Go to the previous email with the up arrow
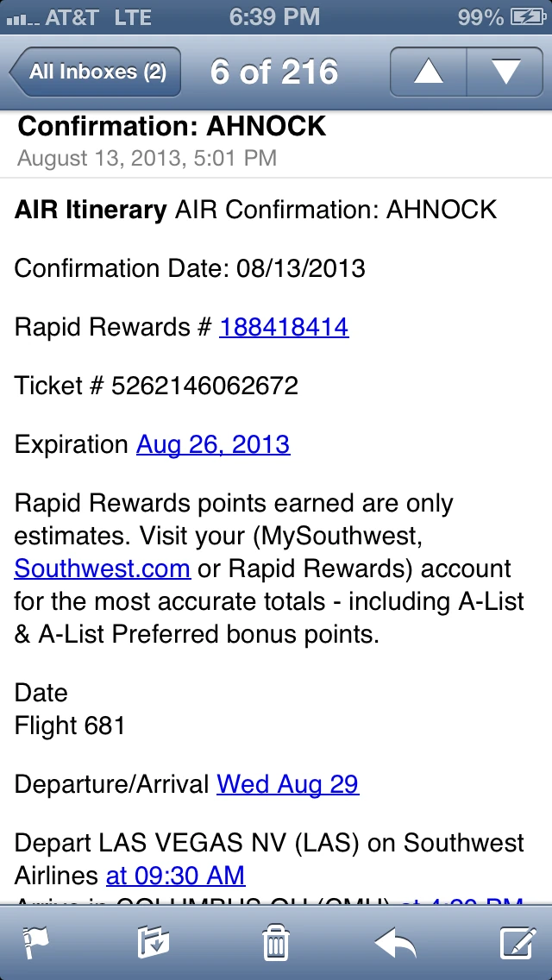This screenshot has height=980, width=552. [426, 72]
